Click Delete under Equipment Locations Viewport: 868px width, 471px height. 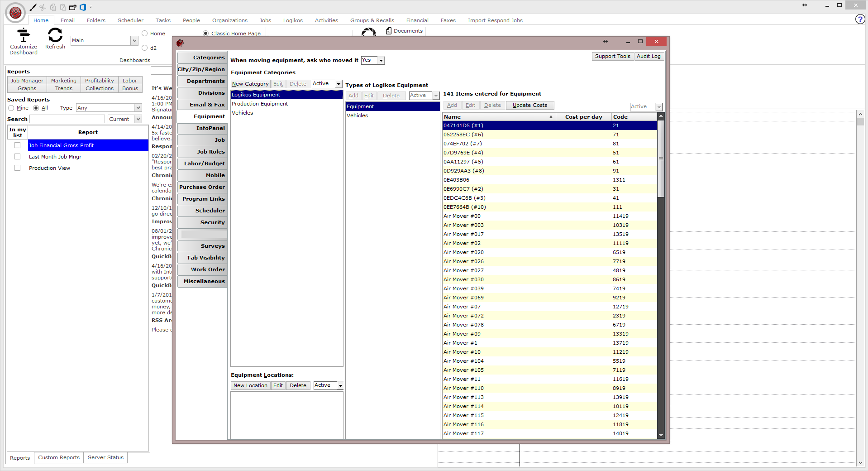[x=298, y=385]
